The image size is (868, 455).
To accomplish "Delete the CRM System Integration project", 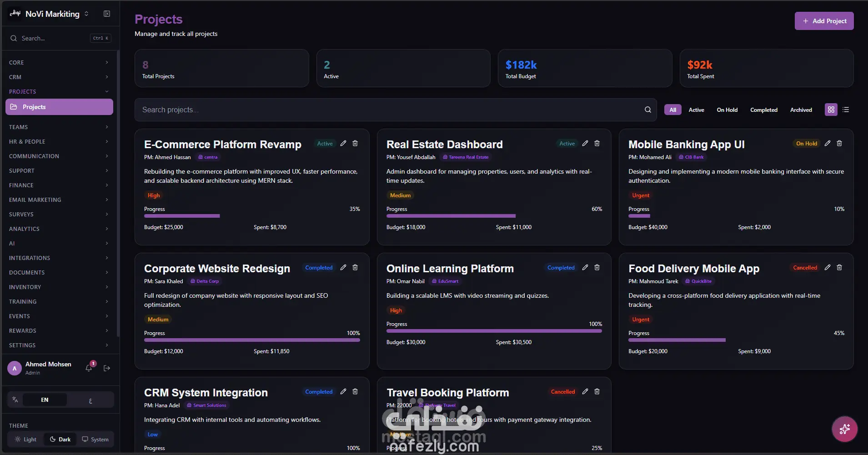I will pos(355,391).
